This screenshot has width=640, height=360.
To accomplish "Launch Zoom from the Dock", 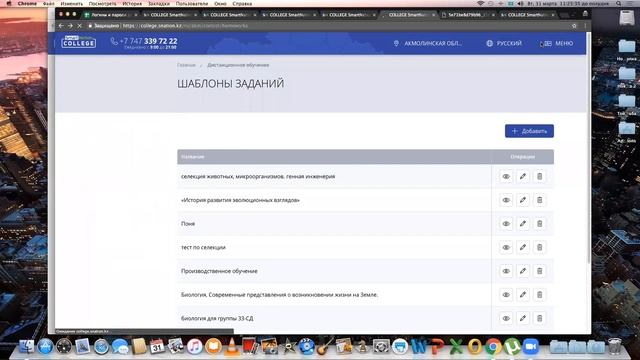I will pyautogui.click(x=530, y=347).
